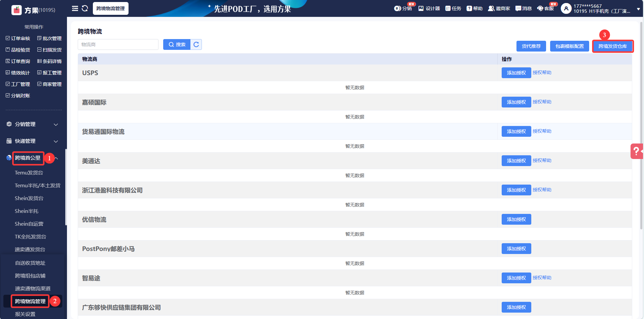Open 帮助 from the top bar
Viewport: 644px width, 319px height.
(474, 8)
